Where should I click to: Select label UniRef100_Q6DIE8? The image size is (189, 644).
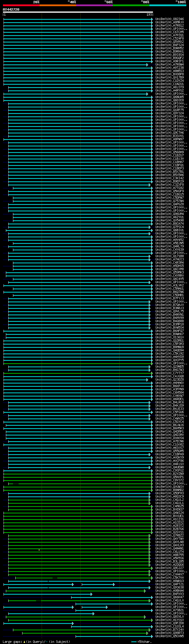pyautogui.click(x=170, y=100)
